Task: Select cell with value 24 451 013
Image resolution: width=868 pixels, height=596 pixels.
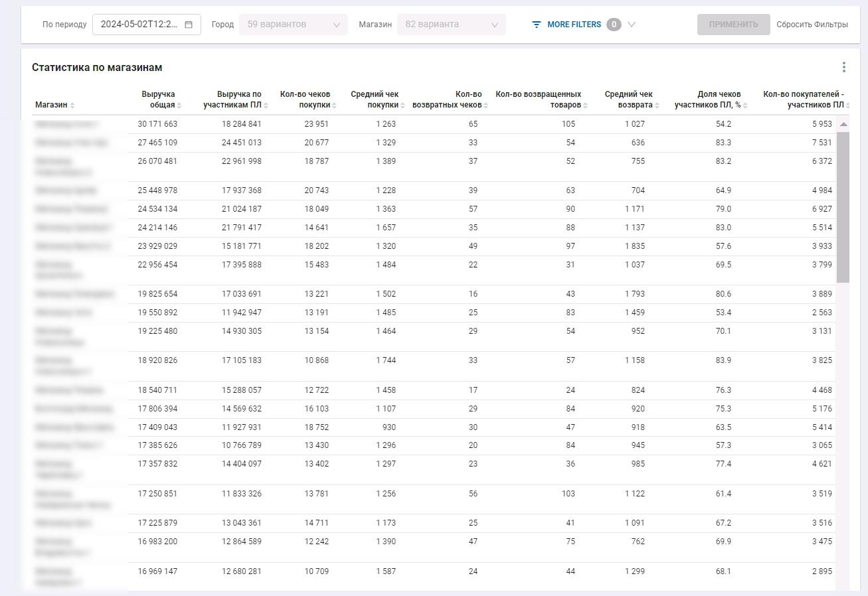Action: click(242, 143)
